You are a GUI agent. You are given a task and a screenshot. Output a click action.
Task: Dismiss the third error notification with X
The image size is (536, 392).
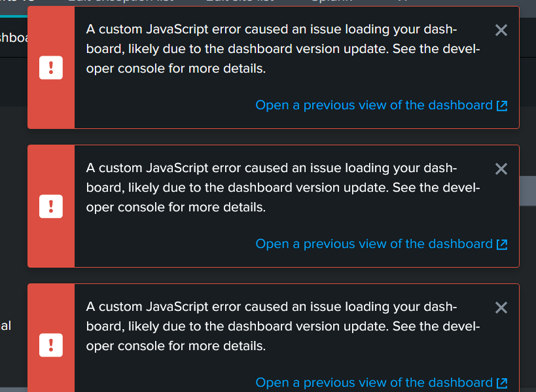coord(501,308)
